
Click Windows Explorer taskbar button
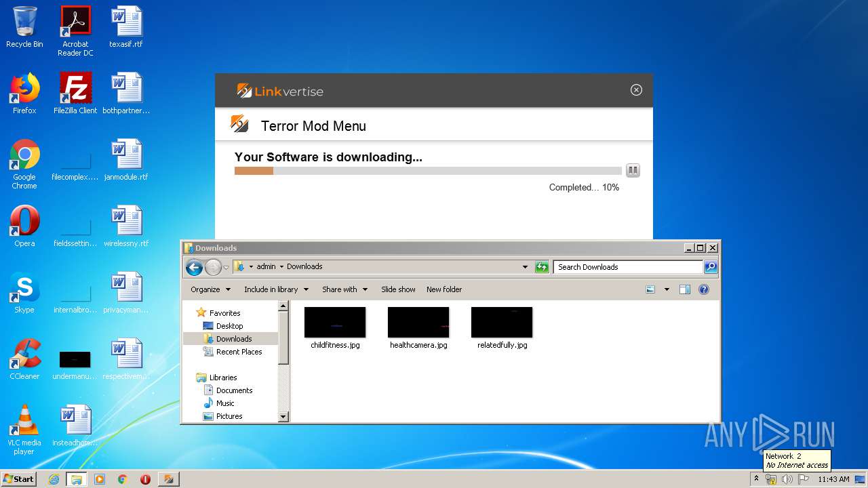click(x=77, y=479)
